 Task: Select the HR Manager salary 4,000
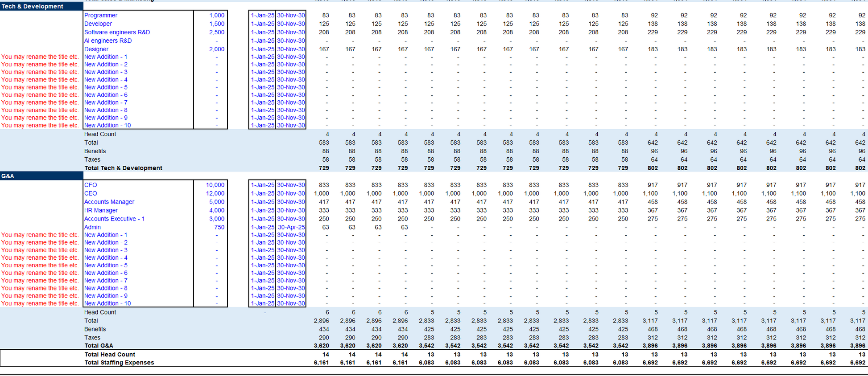217,210
